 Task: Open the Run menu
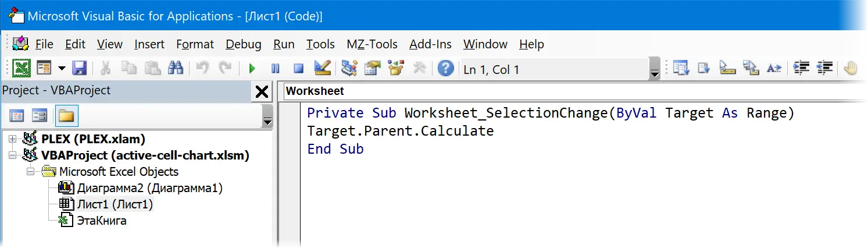tap(284, 44)
